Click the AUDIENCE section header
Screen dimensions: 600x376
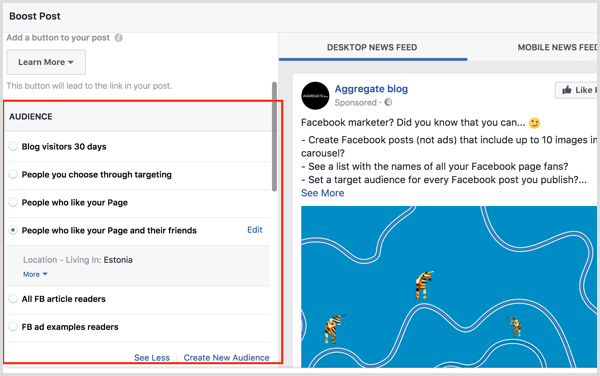31,117
